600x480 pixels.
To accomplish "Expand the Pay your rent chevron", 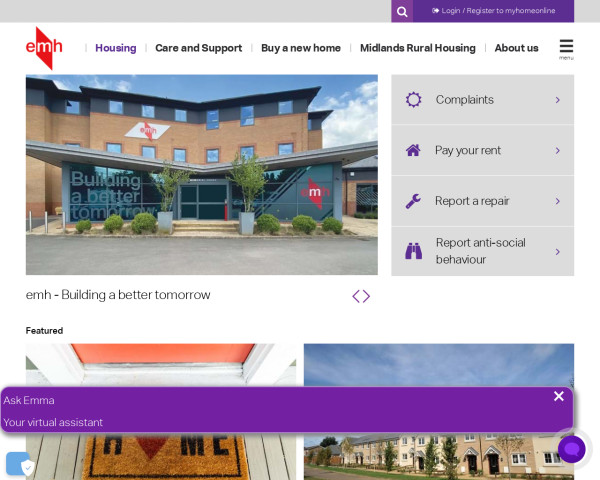I will click(558, 150).
